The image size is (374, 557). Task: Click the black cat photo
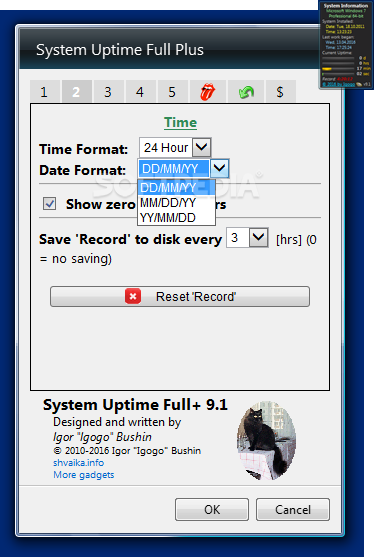(x=266, y=440)
